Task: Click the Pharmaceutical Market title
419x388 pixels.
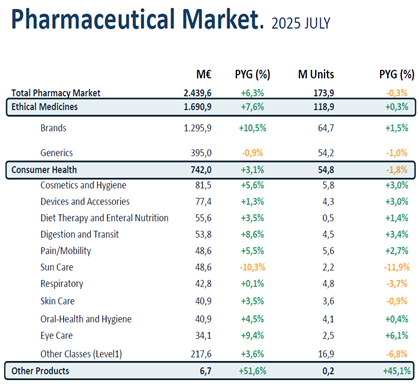Action: [137, 19]
